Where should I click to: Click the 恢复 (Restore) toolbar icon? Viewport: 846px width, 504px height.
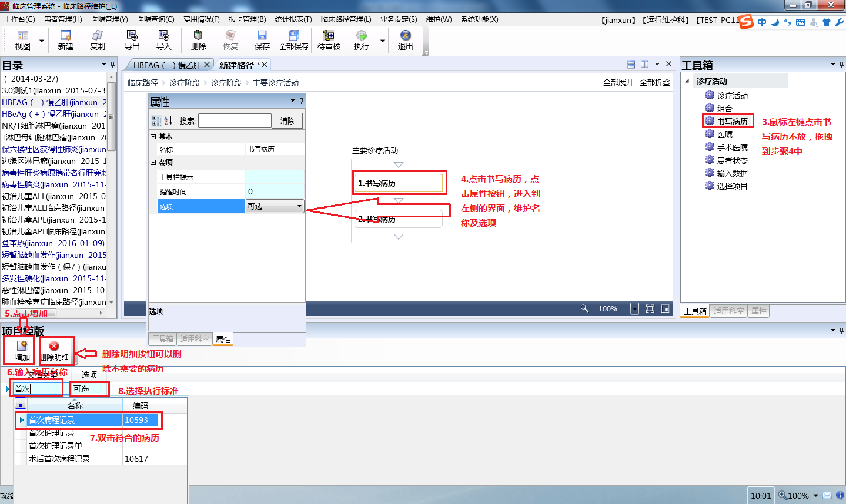click(x=230, y=41)
